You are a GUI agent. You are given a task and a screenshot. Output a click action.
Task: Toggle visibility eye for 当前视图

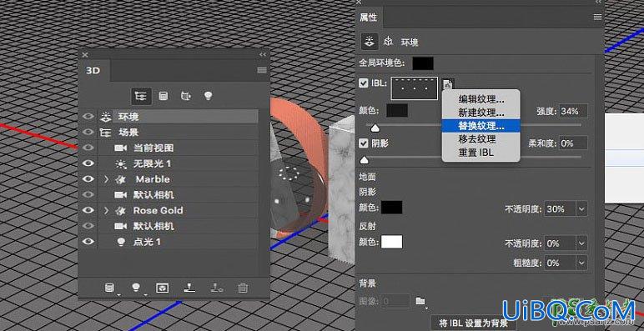point(88,148)
